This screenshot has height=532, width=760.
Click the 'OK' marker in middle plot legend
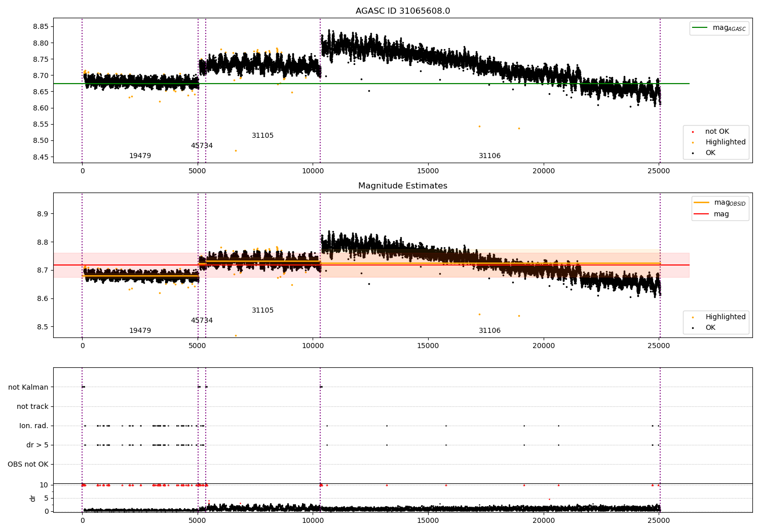[693, 328]
